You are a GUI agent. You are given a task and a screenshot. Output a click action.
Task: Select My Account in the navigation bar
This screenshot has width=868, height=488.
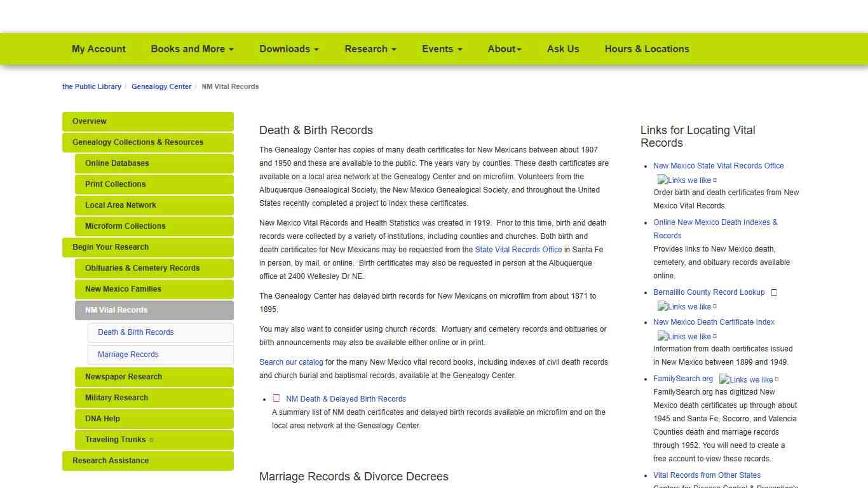coord(98,49)
